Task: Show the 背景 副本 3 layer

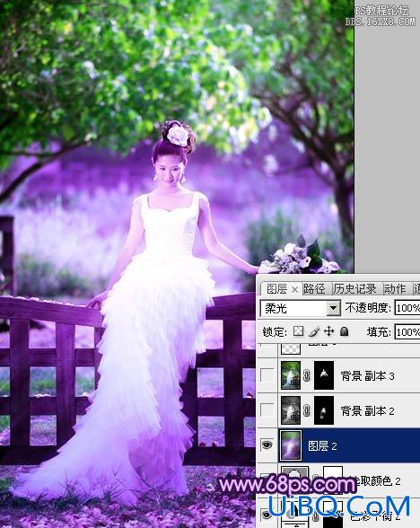Action: [x=267, y=375]
